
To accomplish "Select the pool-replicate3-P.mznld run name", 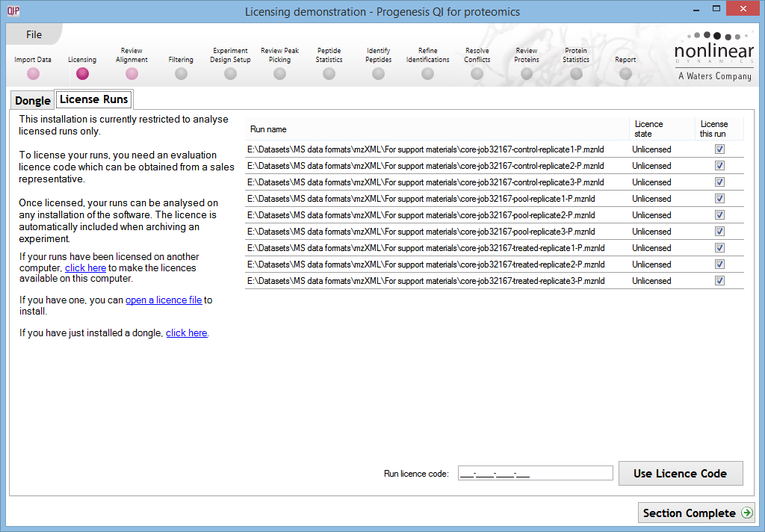I will pyautogui.click(x=421, y=232).
